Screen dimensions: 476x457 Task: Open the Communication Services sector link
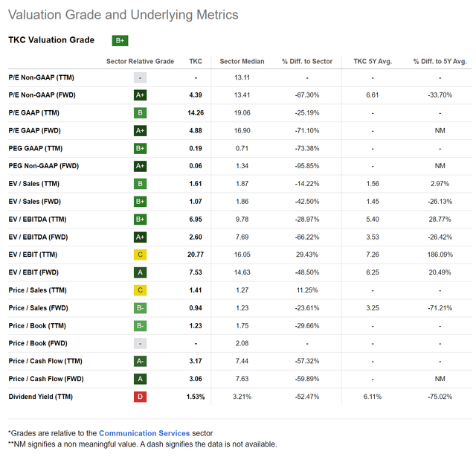point(144,433)
